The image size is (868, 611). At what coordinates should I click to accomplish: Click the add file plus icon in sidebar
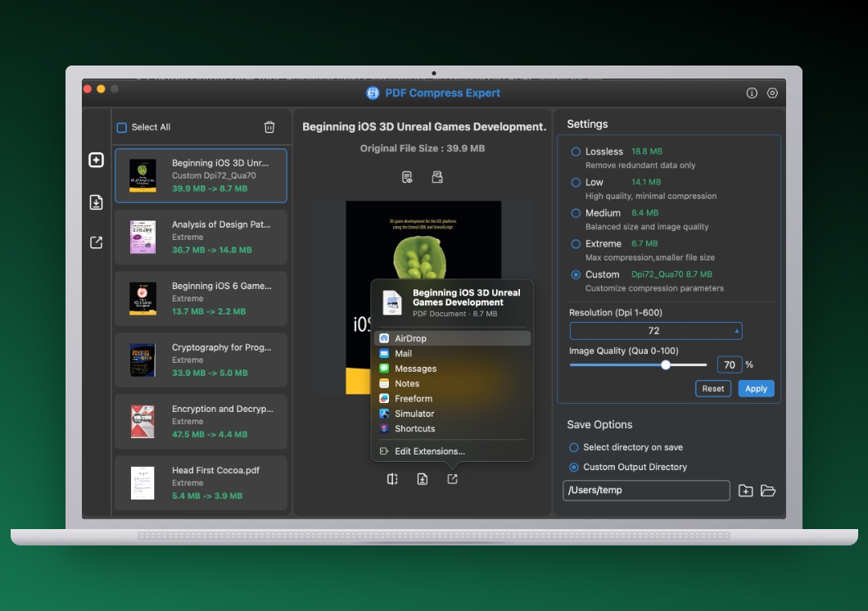pyautogui.click(x=96, y=160)
